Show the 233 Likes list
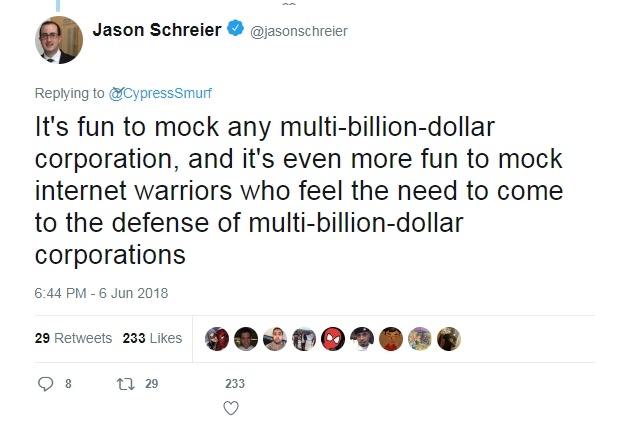Screen dimensions: 627x421 coord(152,338)
